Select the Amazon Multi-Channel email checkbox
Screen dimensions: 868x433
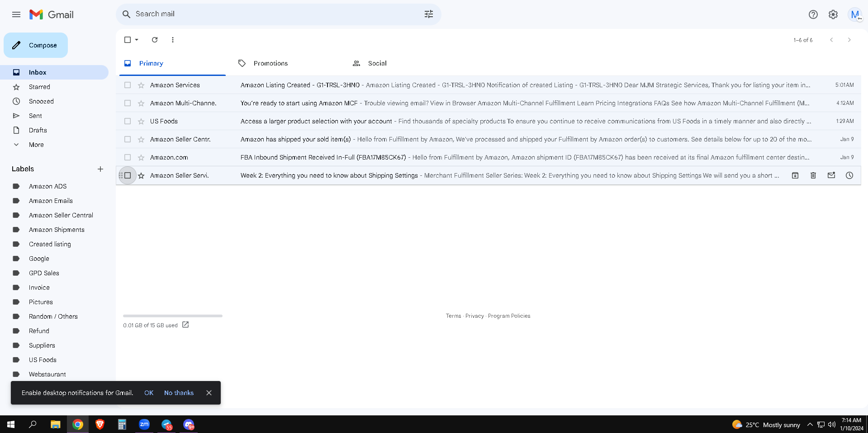pyautogui.click(x=128, y=103)
